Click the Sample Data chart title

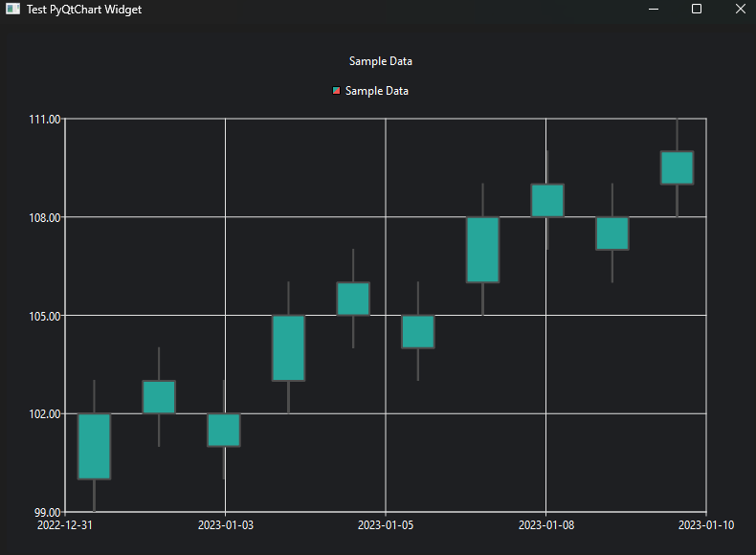tap(380, 61)
